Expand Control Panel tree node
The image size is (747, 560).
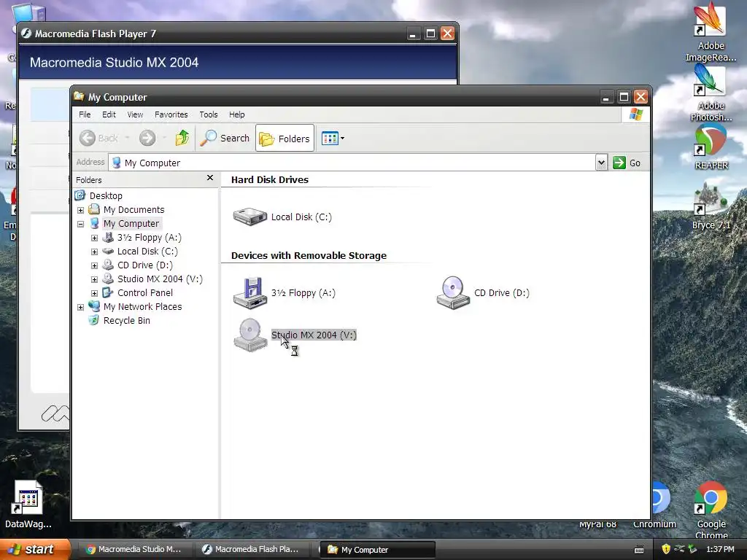(x=94, y=293)
